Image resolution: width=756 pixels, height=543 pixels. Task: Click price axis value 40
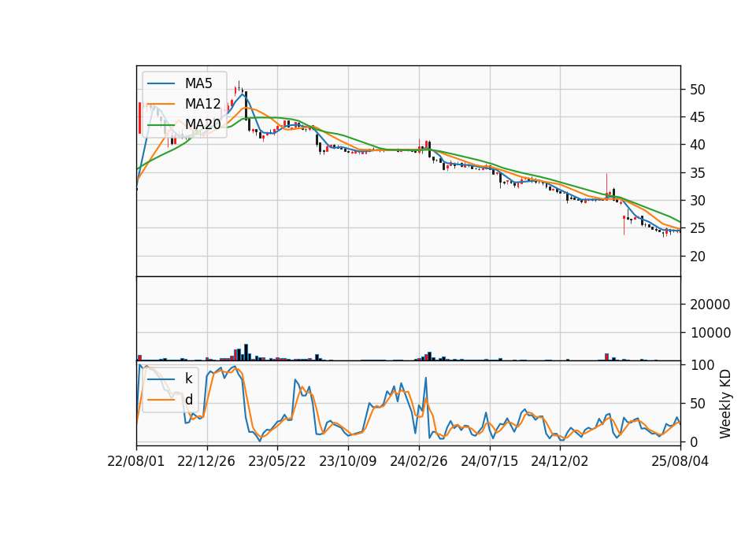coord(698,145)
